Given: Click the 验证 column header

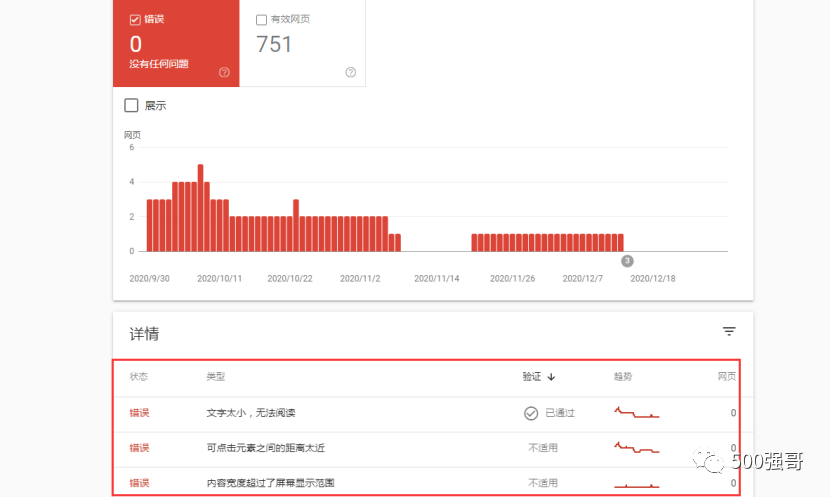Looking at the screenshot, I should pyautogui.click(x=532, y=376).
